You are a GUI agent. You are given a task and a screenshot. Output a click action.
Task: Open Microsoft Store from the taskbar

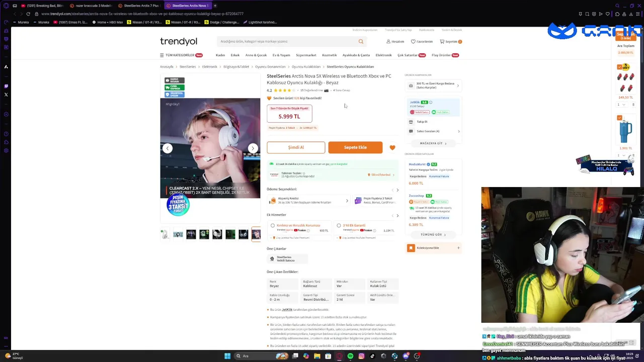click(x=328, y=356)
